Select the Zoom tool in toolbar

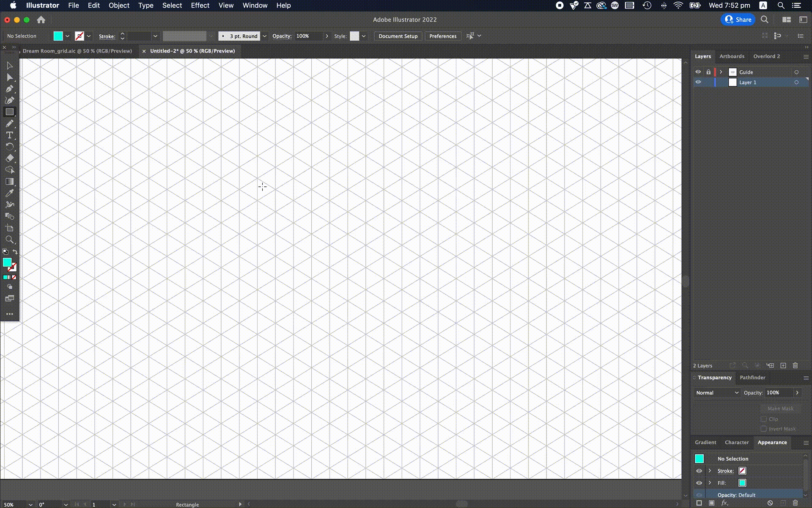[9, 240]
